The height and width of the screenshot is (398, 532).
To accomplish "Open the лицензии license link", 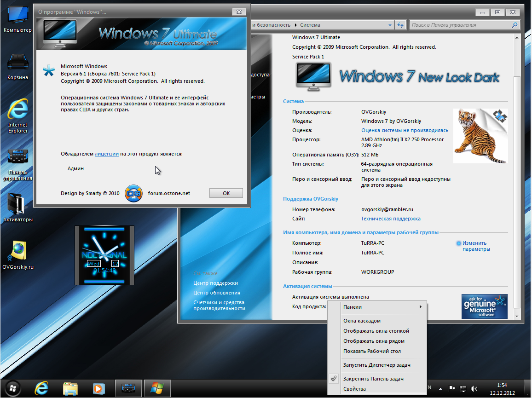I will [x=107, y=154].
